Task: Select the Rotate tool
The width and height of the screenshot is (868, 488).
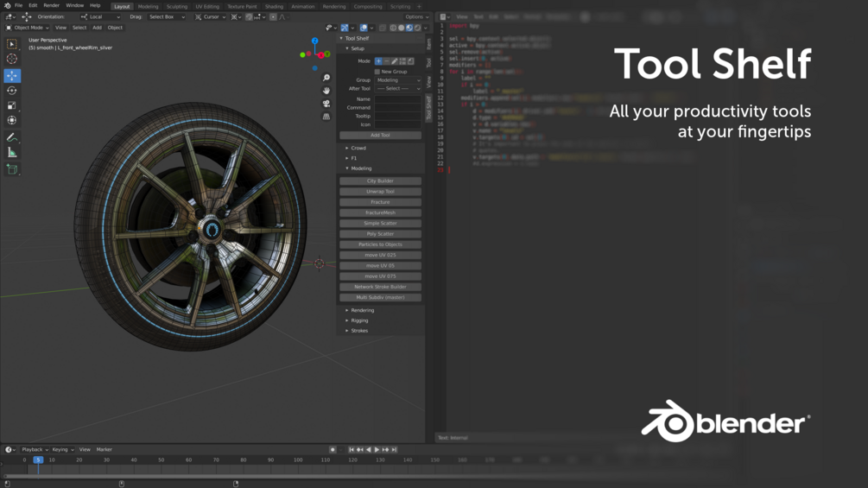Action: tap(11, 91)
